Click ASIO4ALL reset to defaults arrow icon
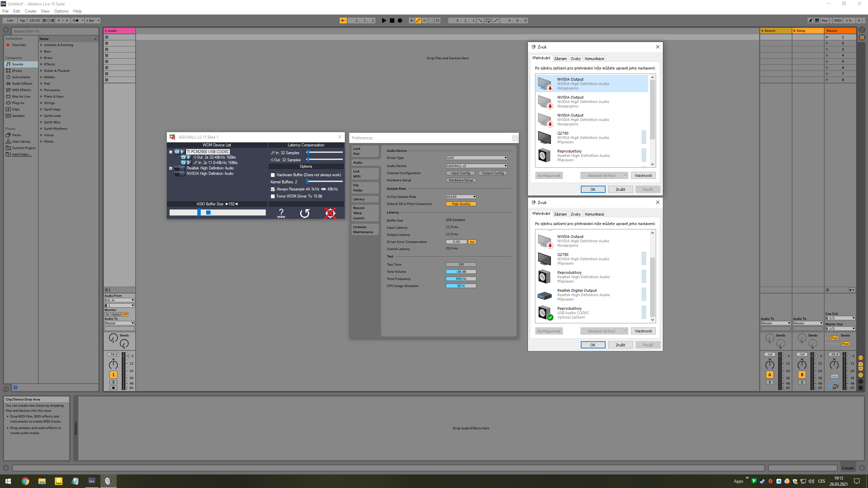Viewport: 868px width, 488px height. click(x=305, y=213)
